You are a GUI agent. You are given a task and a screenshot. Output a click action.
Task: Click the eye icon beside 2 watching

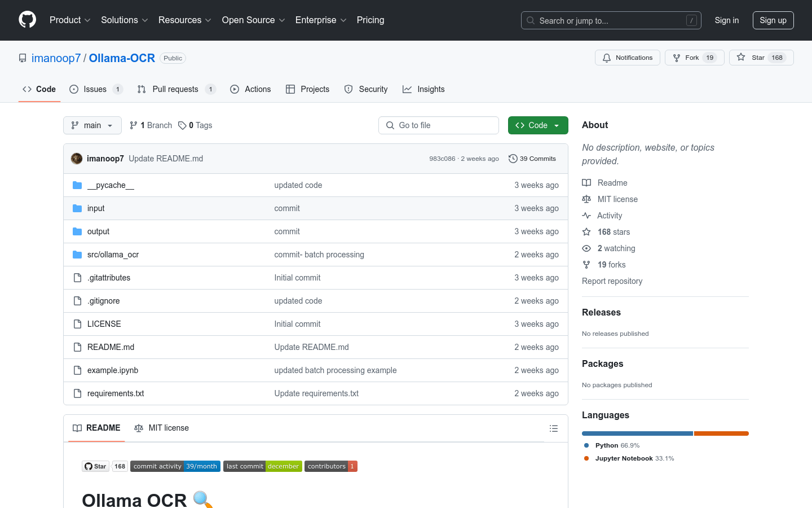[586, 248]
